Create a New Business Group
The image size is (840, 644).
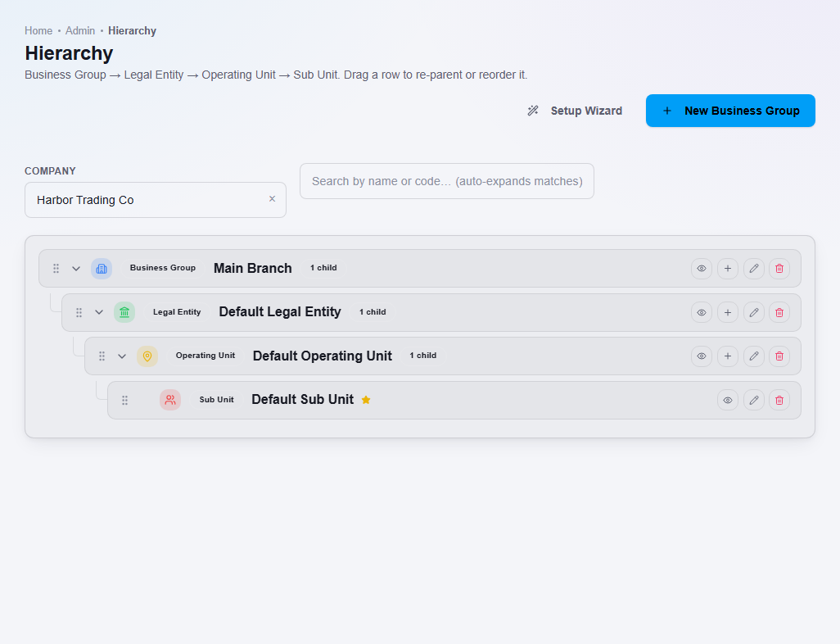pos(730,111)
